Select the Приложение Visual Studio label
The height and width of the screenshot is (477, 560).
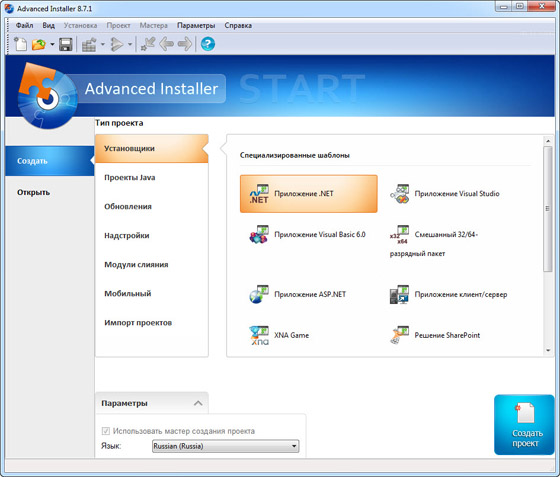pos(457,194)
